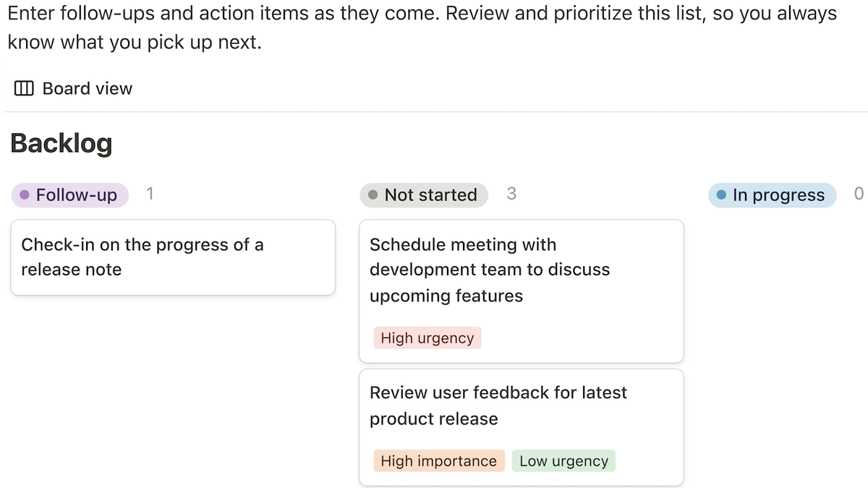
Task: Click the purple Follow-up status dot
Action: pos(25,194)
